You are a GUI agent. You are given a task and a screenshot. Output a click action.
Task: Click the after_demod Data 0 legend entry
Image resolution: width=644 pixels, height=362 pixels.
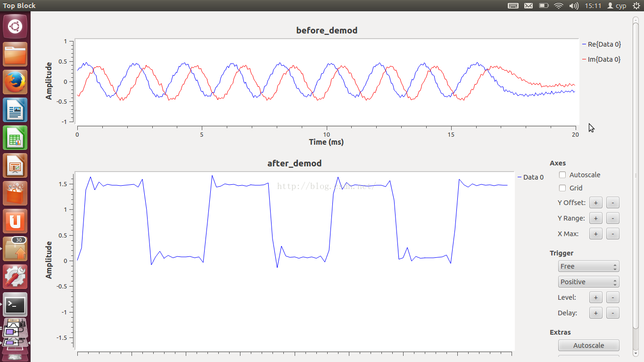(531, 177)
